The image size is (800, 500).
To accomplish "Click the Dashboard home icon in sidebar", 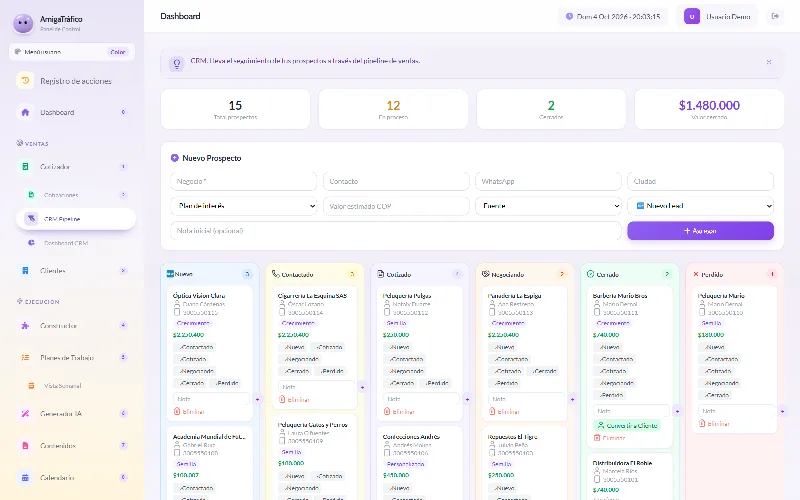I will point(25,112).
